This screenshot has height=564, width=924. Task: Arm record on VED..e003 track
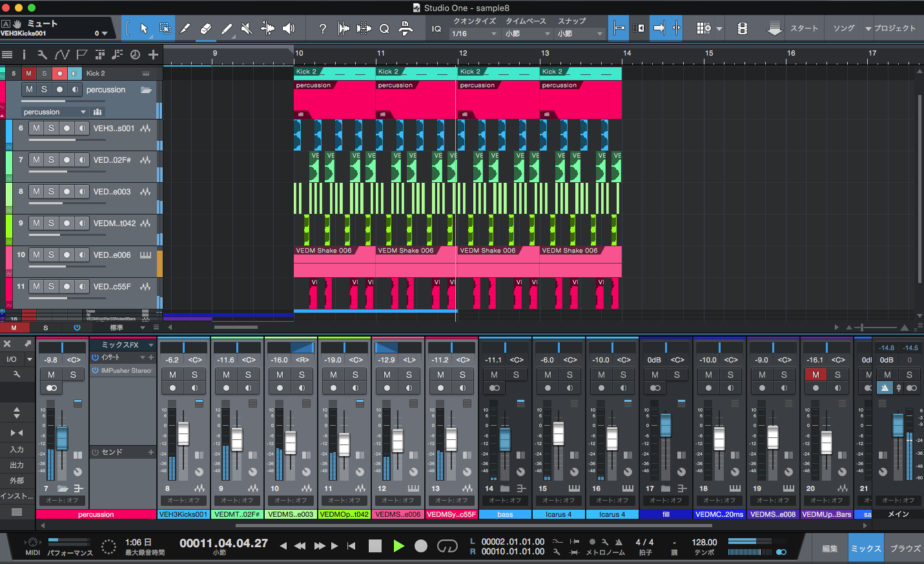pos(67,191)
